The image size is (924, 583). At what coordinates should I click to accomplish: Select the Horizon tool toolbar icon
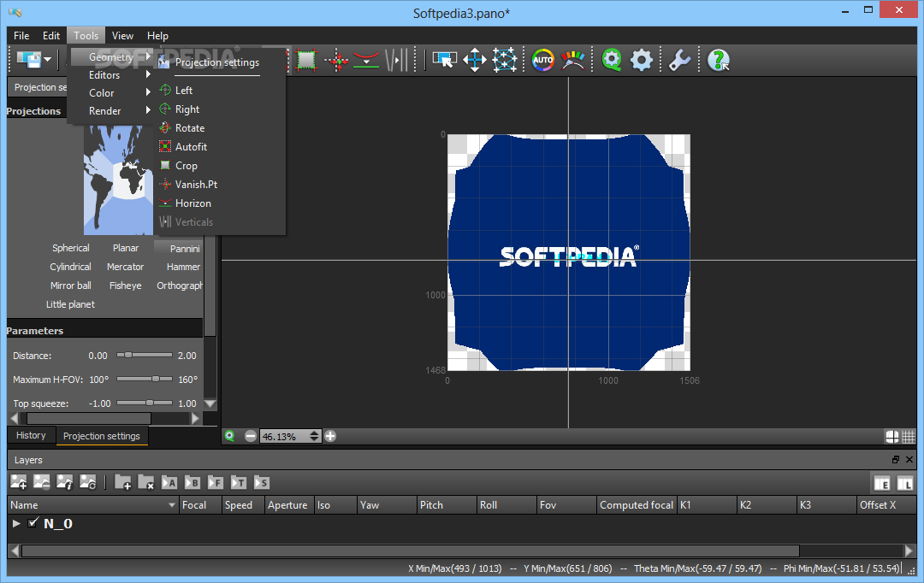tap(366, 60)
